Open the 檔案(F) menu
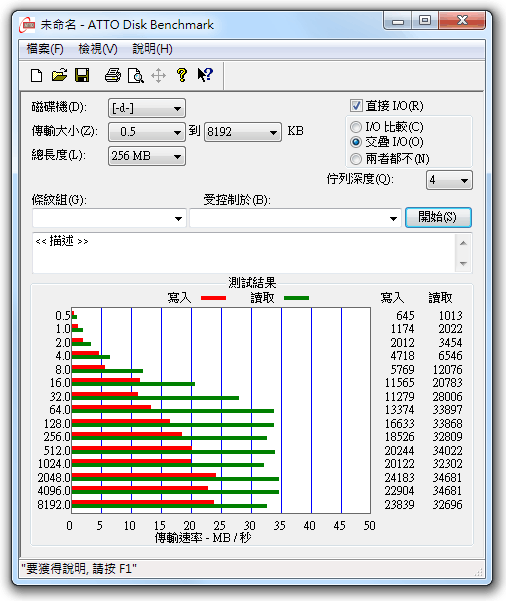The width and height of the screenshot is (506, 601). click(x=45, y=49)
